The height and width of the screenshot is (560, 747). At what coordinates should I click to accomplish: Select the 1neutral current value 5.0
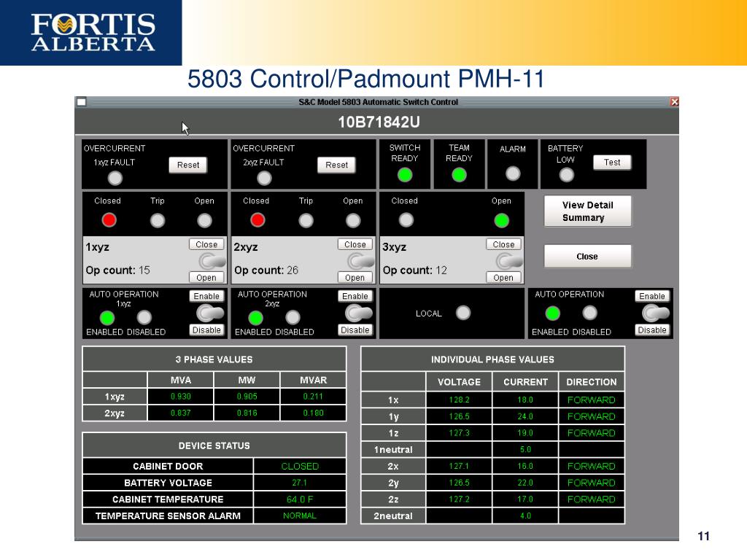click(x=525, y=449)
